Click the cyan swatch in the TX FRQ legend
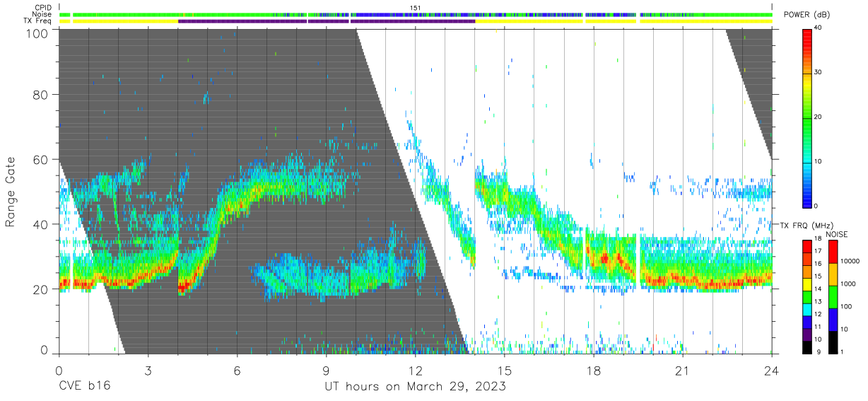 807,309
